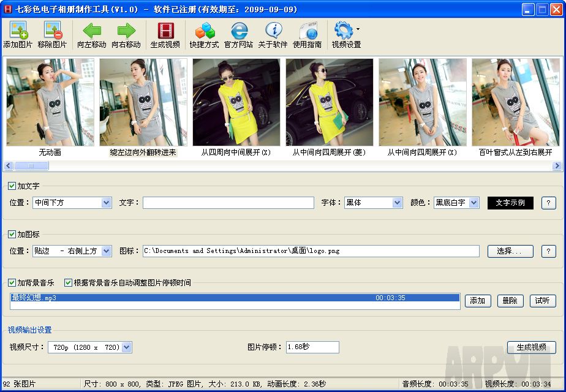566x392 pixels.
Task: Click the 文字 text input field
Action: (228, 203)
